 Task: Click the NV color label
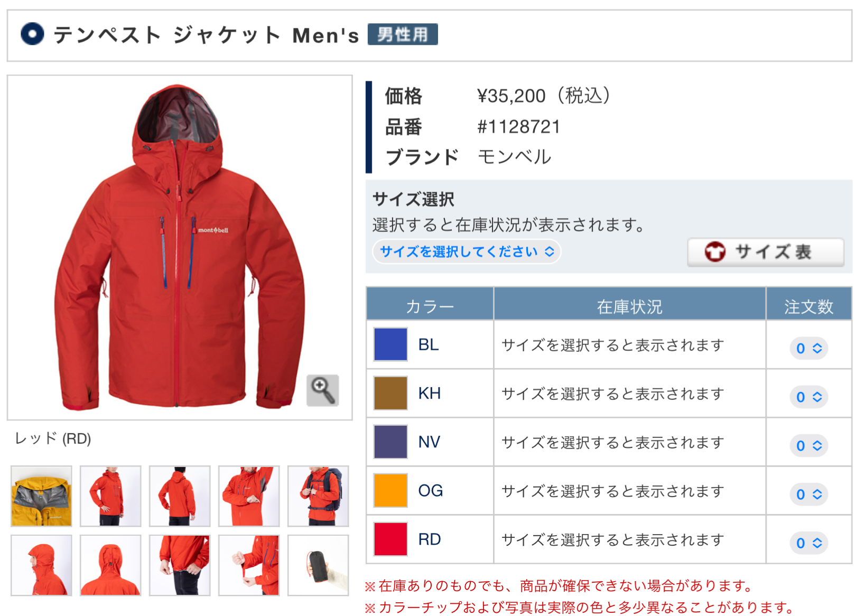pos(429,442)
